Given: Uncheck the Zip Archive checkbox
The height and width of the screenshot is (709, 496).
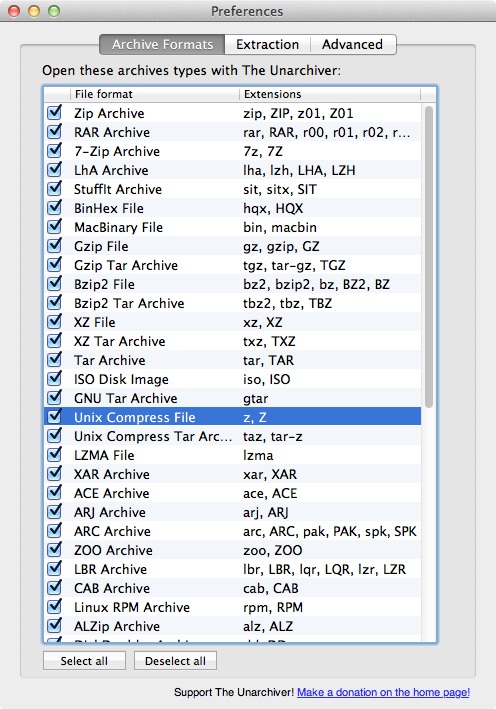Looking at the screenshot, I should [x=54, y=112].
